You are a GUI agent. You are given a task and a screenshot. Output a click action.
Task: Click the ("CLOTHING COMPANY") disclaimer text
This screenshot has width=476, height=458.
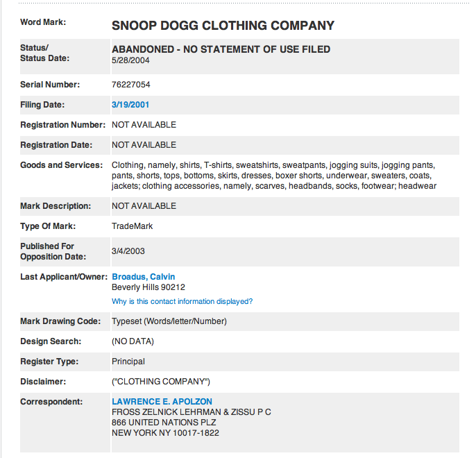click(160, 382)
